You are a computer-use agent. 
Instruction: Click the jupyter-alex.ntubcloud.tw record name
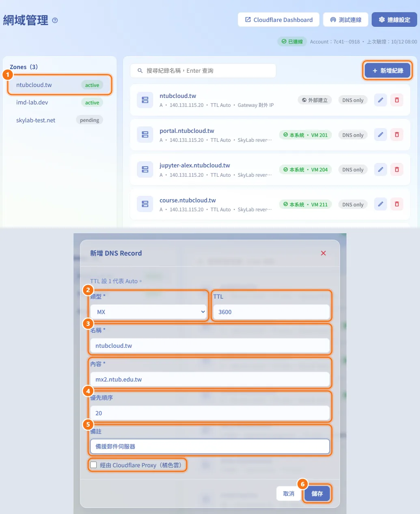(x=195, y=165)
